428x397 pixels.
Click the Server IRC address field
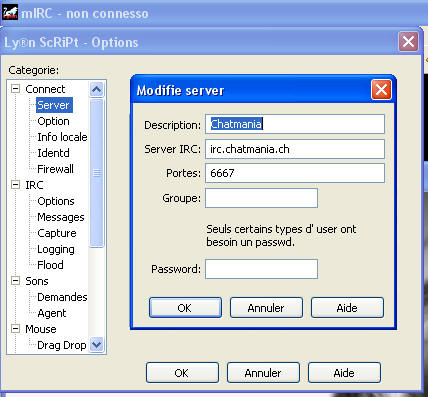click(x=295, y=149)
